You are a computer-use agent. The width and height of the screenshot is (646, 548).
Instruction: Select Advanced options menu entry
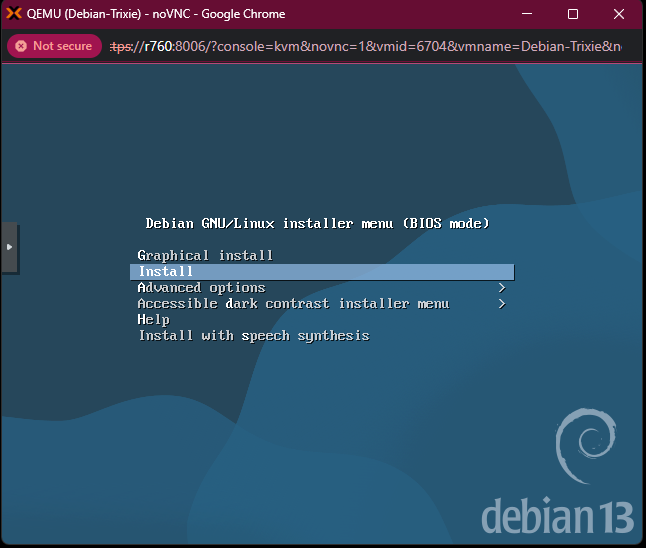[201, 288]
